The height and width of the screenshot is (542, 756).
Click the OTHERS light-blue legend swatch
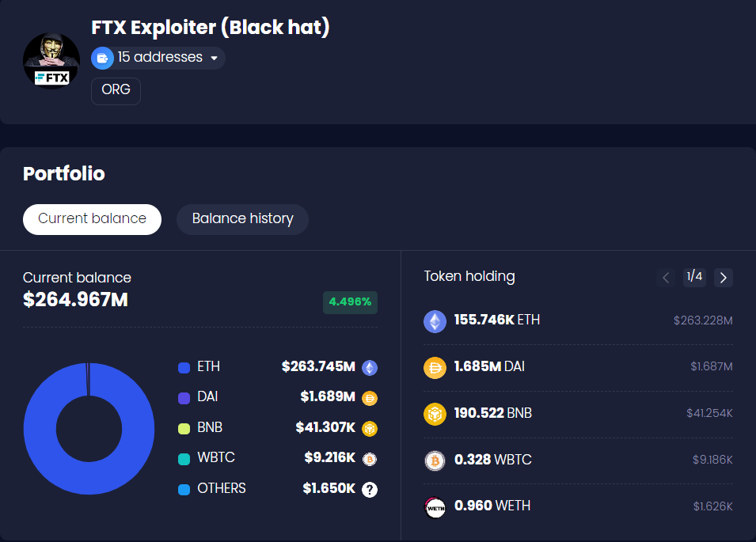coord(184,490)
